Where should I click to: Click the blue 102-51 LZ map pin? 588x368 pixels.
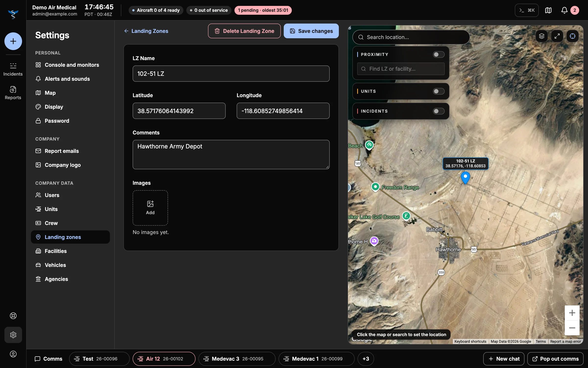tap(465, 178)
